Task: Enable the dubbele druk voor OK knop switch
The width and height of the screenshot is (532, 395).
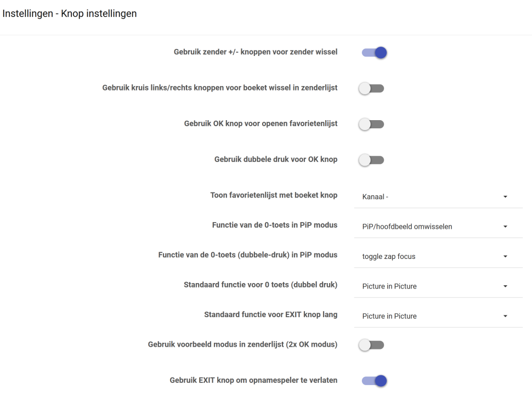Action: [371, 160]
